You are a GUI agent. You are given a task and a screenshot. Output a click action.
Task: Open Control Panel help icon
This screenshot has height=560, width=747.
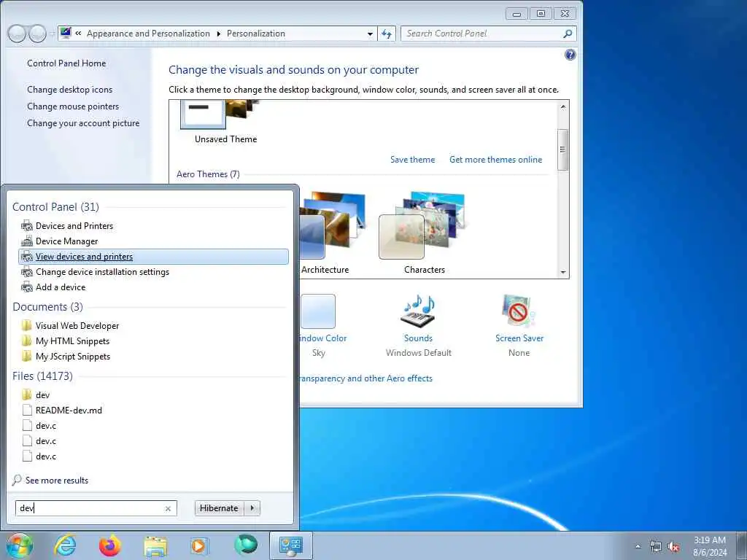570,55
